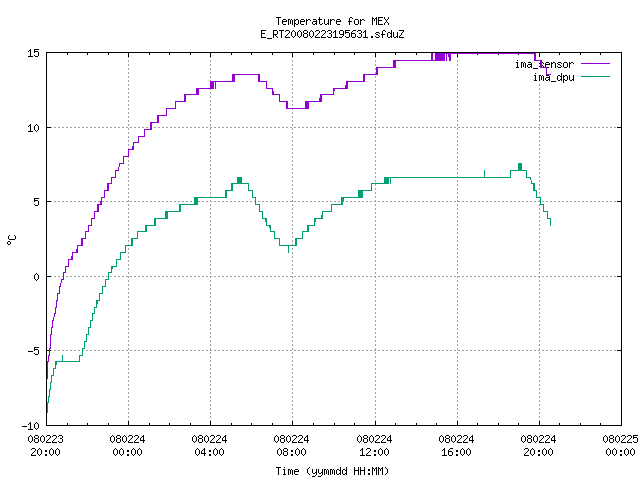640x480 pixels.
Task: Click the chart title "Temperature for MEX"
Action: pos(332,21)
